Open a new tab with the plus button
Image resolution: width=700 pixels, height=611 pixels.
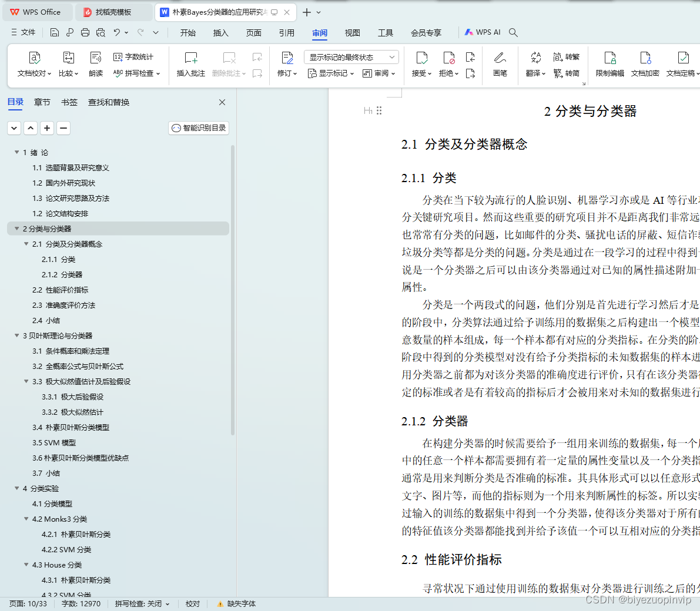(x=307, y=12)
